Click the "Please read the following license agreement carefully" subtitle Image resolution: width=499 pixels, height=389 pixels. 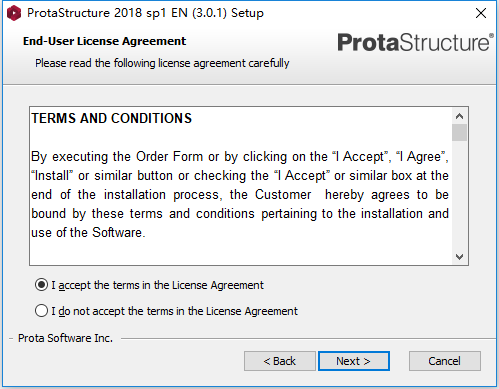pyautogui.click(x=162, y=63)
